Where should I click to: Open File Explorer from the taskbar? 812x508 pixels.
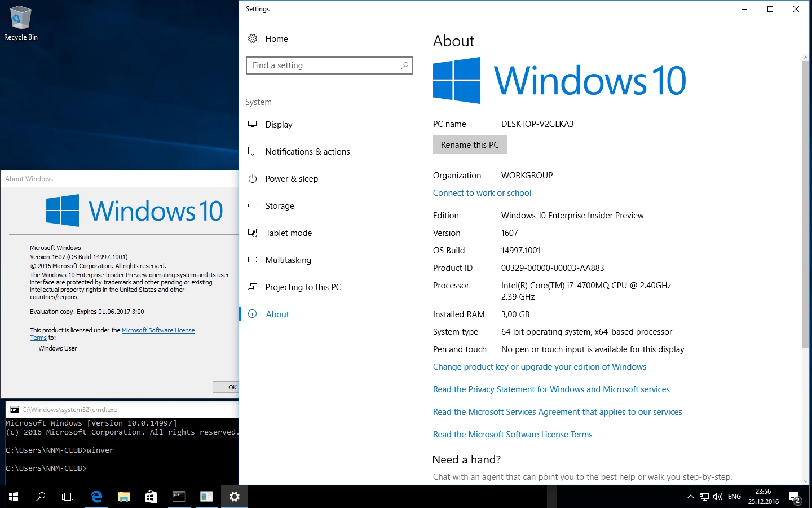(x=124, y=497)
